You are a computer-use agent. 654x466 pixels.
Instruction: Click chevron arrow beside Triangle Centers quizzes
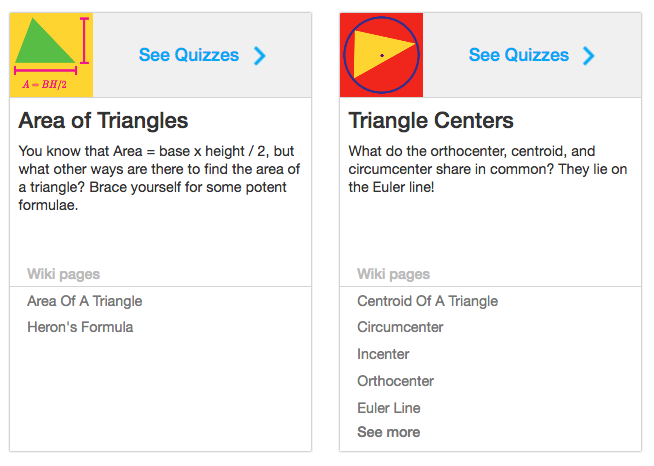click(589, 56)
